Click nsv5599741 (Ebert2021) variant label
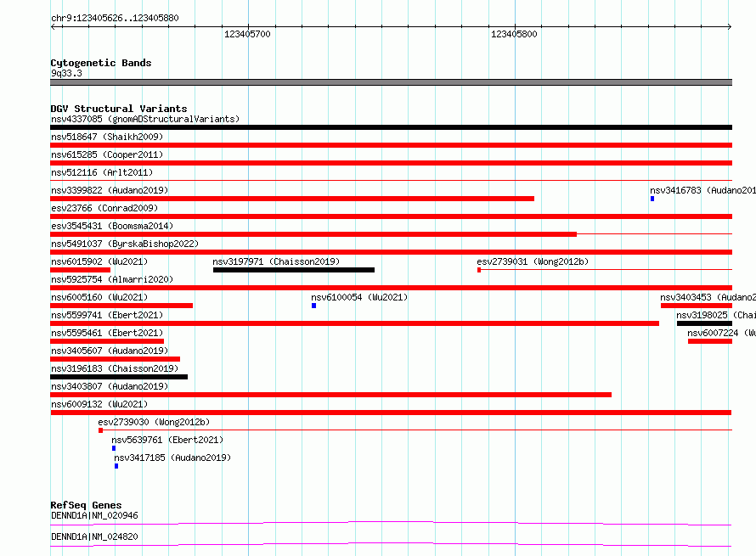756x556 pixels. pos(107,315)
